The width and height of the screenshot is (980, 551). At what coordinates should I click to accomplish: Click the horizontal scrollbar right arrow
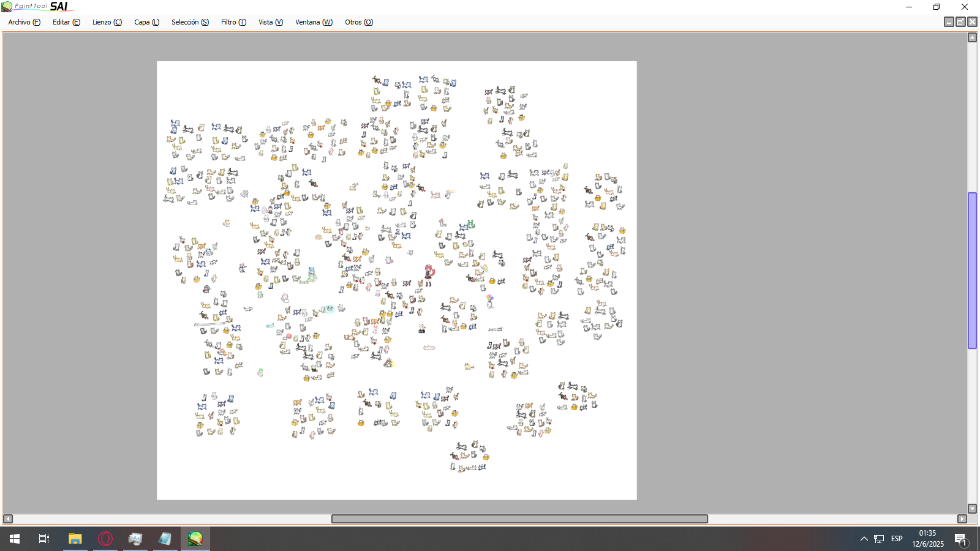(x=962, y=519)
